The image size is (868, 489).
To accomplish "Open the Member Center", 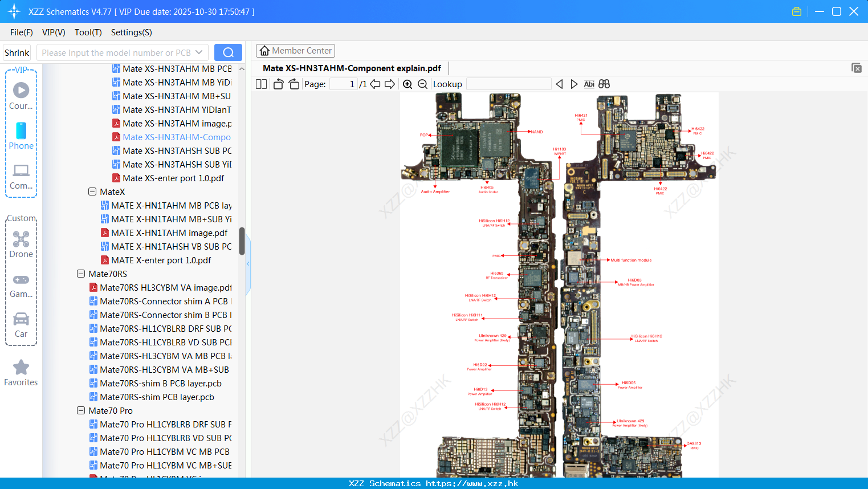I will coord(295,51).
